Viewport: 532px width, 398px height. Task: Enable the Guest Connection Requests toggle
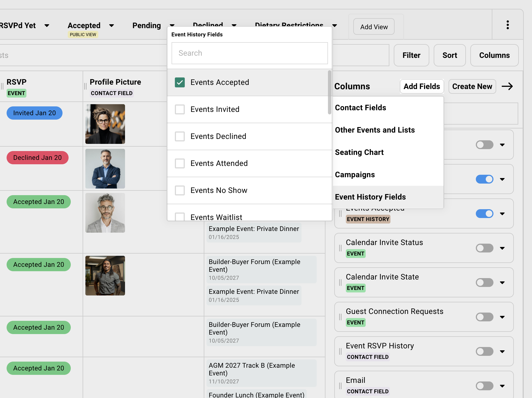[484, 317]
